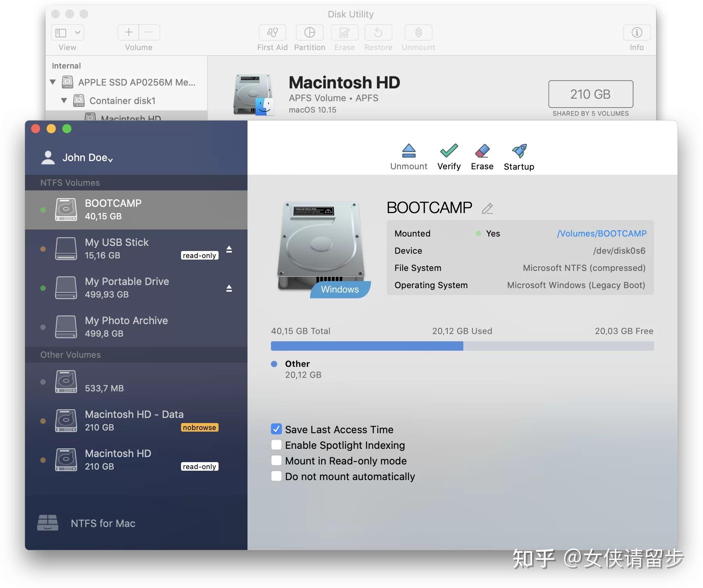Open the Partition tool in Disk Utility
703x588 pixels.
(x=309, y=37)
